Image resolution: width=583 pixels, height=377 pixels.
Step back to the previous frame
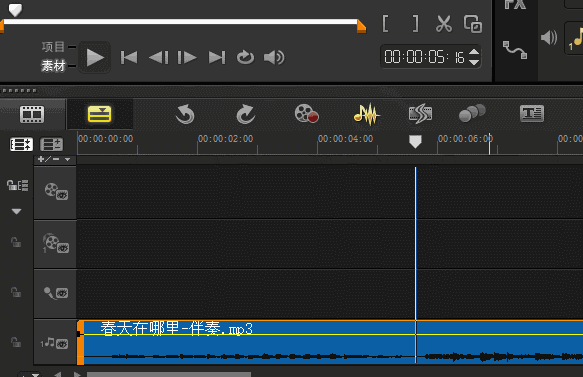click(158, 58)
